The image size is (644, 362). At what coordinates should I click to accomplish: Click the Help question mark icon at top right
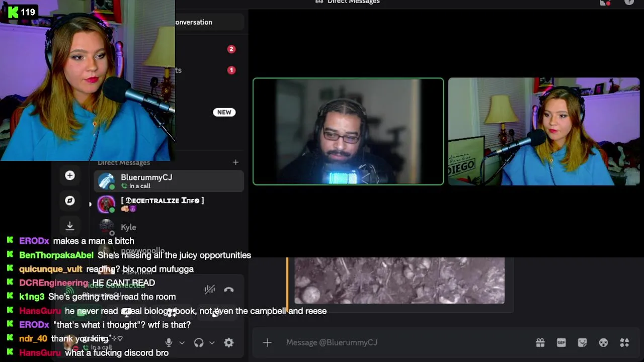tap(629, 2)
